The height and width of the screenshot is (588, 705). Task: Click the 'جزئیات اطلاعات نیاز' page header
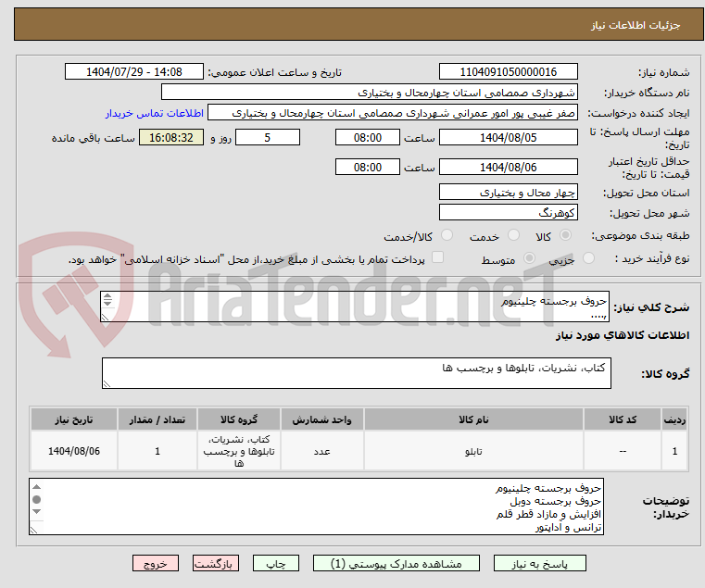(636, 25)
